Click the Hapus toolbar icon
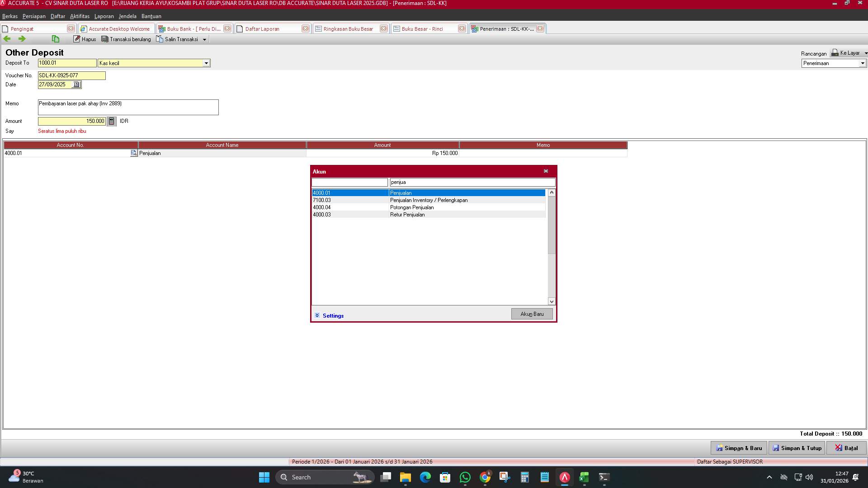 85,39
